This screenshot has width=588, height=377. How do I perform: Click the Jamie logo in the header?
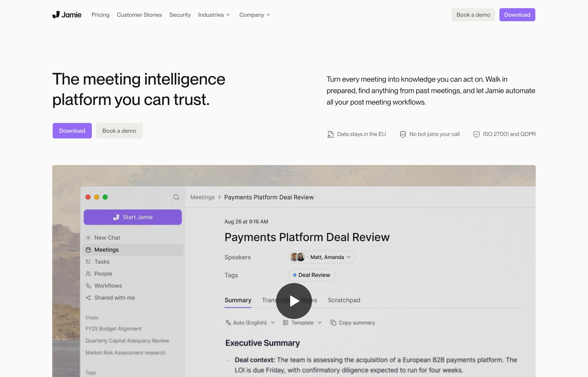(x=67, y=15)
